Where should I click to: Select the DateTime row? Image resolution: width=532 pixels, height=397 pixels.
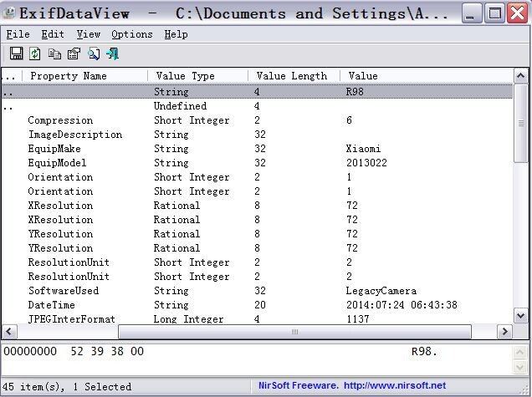click(257, 305)
